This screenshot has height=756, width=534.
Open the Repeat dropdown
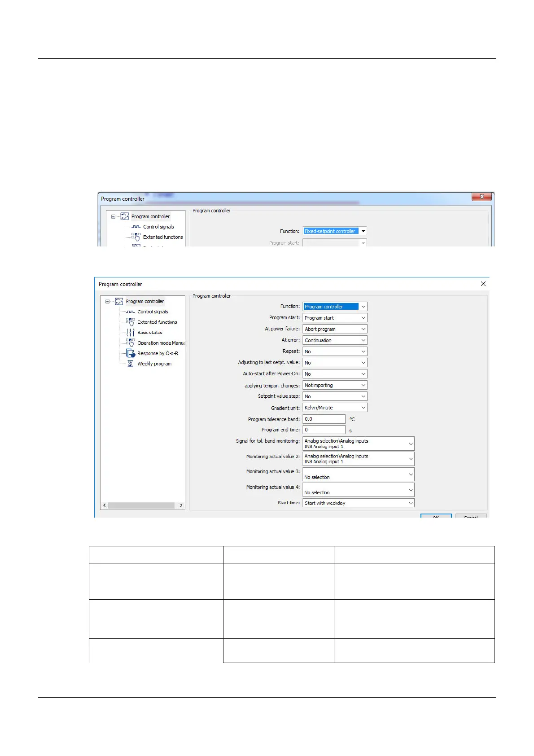coord(363,352)
